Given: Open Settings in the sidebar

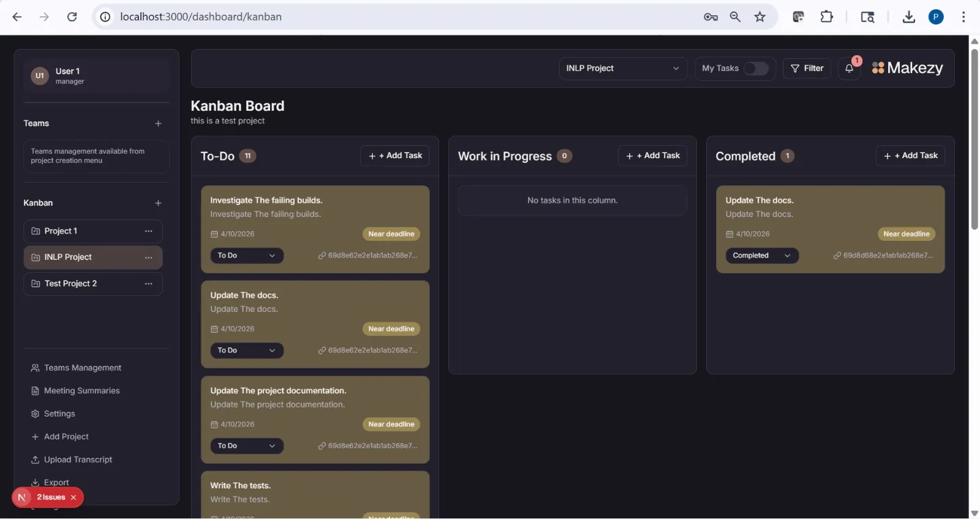Looking at the screenshot, I should [53, 414].
